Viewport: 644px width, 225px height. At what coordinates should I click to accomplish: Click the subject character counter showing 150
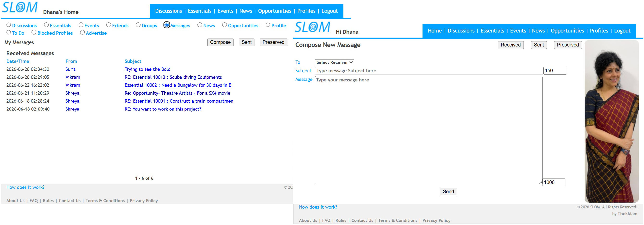click(555, 71)
